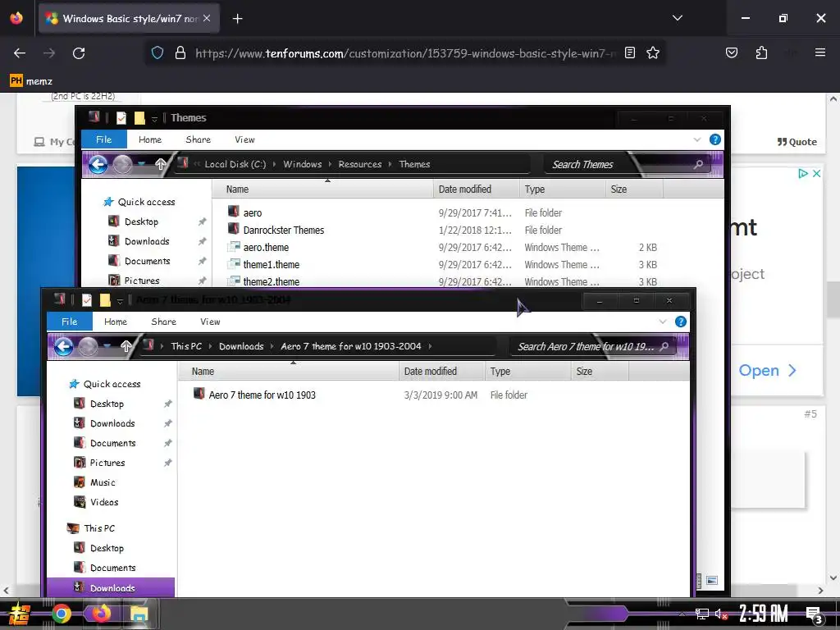Image resolution: width=840 pixels, height=630 pixels.
Task: Switch to large icons view in Themes window
Action: click(712, 580)
